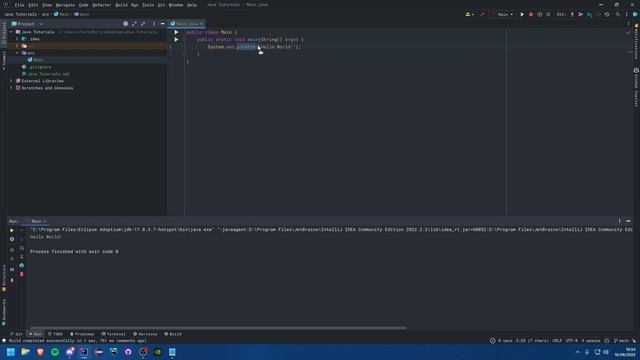Collapse the Java Tutorials root node

(x=11, y=32)
